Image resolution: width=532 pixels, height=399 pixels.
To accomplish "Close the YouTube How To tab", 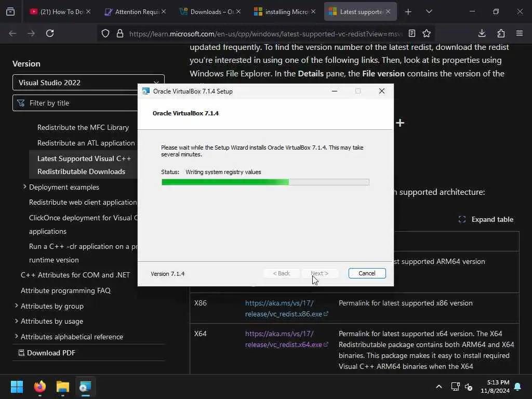I will pyautogui.click(x=88, y=11).
